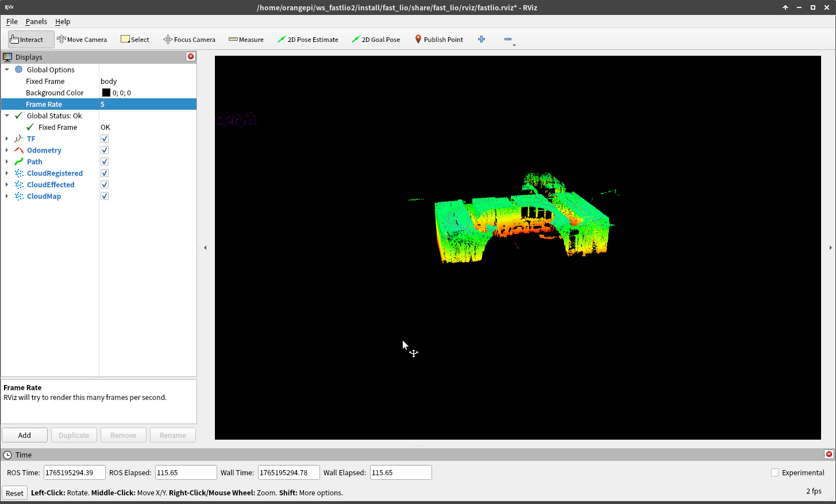
Task: Toggle the TF display checkbox
Action: [105, 138]
